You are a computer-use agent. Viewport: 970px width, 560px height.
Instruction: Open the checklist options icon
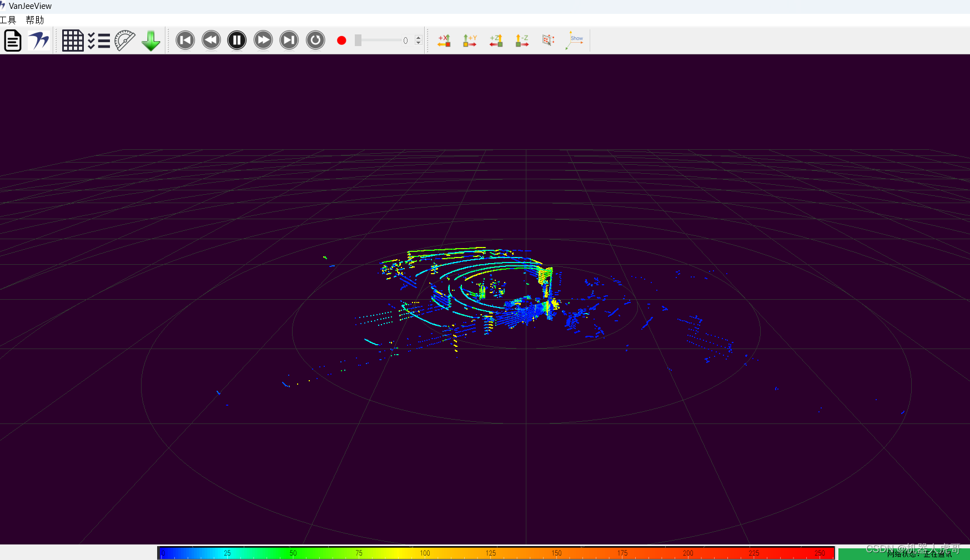pyautogui.click(x=99, y=41)
